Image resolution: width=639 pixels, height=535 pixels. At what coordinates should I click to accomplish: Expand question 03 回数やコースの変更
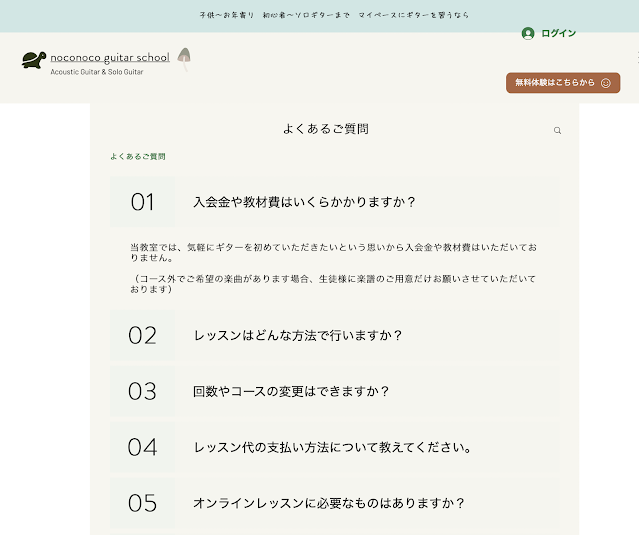(x=334, y=391)
